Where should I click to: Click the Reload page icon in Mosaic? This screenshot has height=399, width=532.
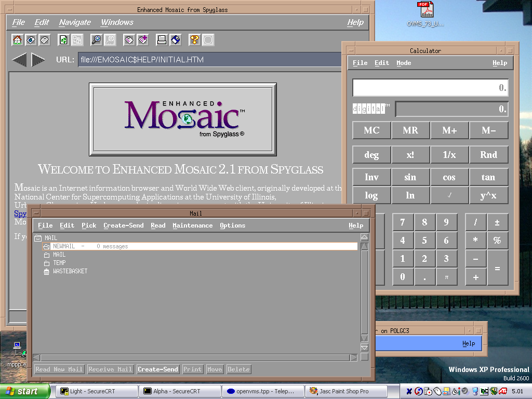(x=64, y=39)
